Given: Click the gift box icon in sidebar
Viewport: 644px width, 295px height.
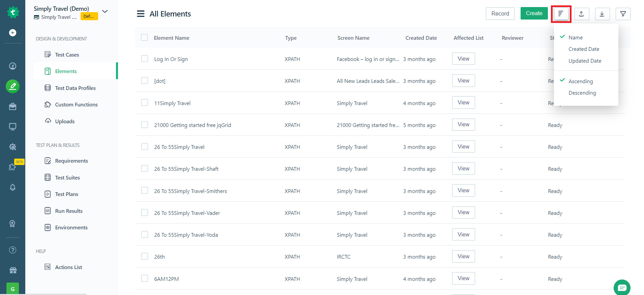Looking at the screenshot, I should click(13, 270).
